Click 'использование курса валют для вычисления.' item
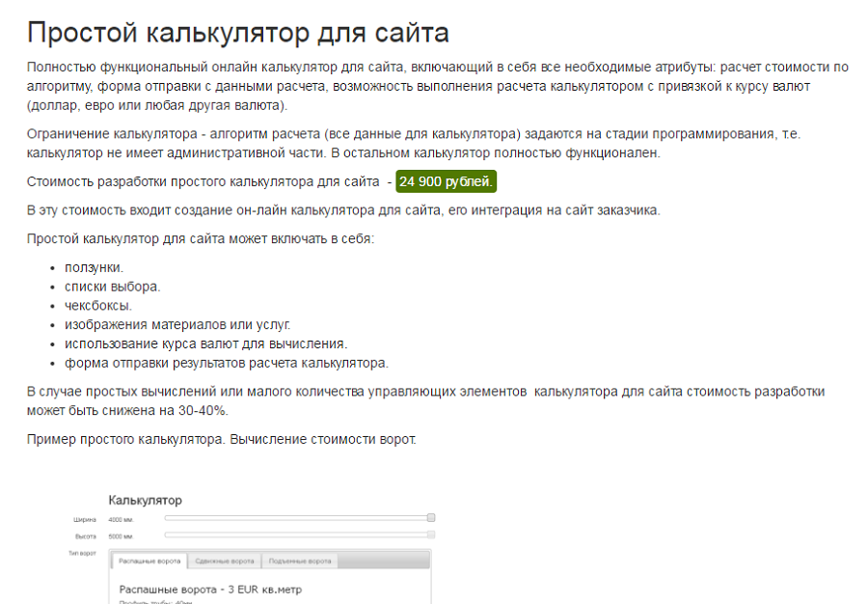 tap(206, 343)
